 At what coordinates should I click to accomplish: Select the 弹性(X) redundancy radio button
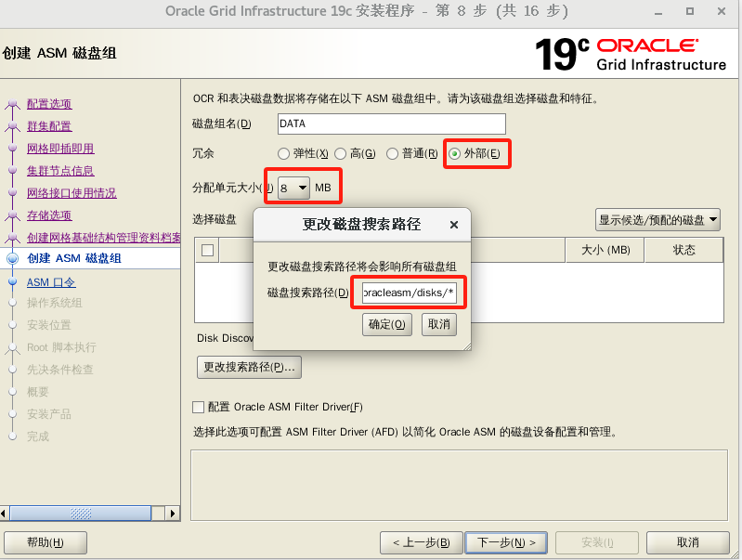point(283,154)
